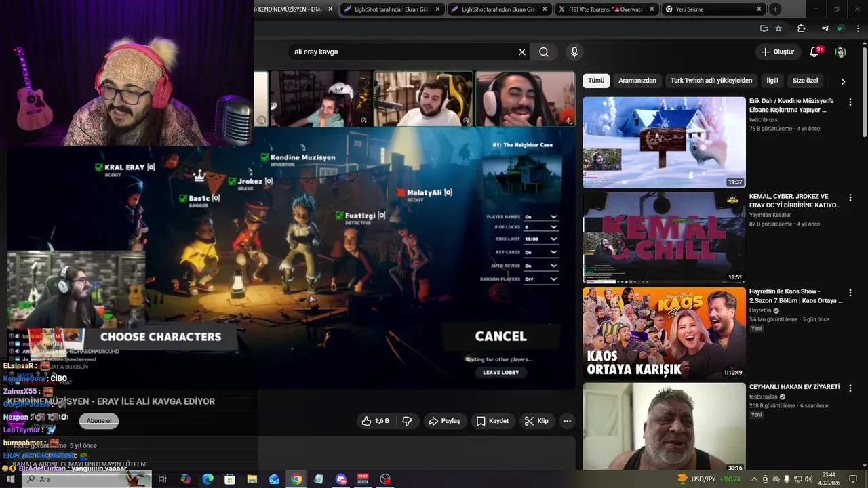Show next filter chips with arrow
The width and height of the screenshot is (868, 488).
coord(843,81)
